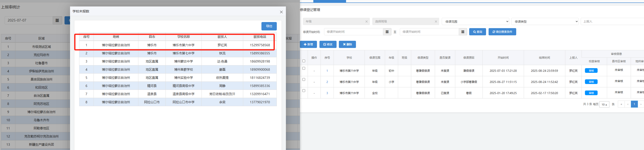644x150 pixels.
Task: Clear the 年级 filter with its X icon
Action: [x=366, y=22]
